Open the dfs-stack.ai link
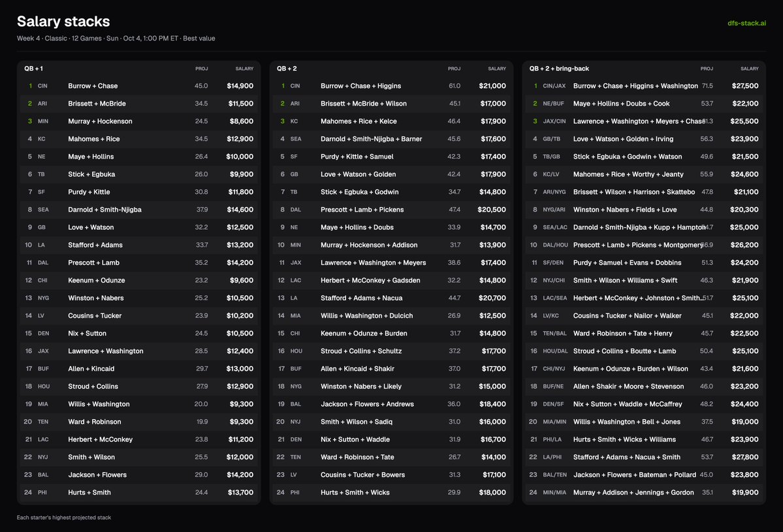Screen dimensions: 783x532 tap(746, 23)
